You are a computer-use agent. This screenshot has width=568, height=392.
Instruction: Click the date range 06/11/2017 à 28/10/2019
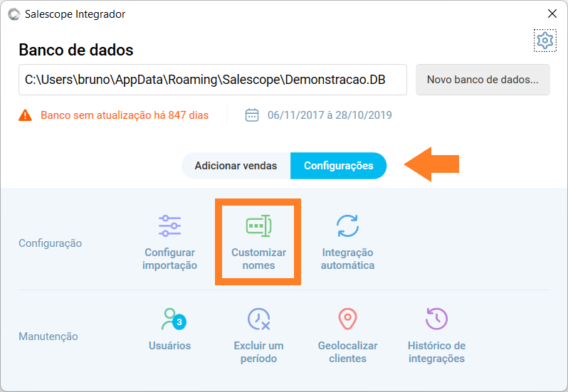click(x=330, y=115)
